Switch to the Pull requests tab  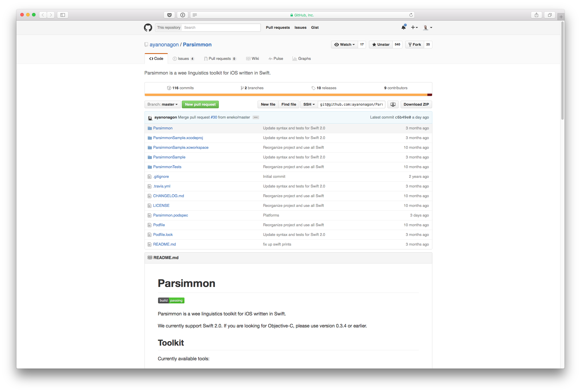tap(220, 59)
